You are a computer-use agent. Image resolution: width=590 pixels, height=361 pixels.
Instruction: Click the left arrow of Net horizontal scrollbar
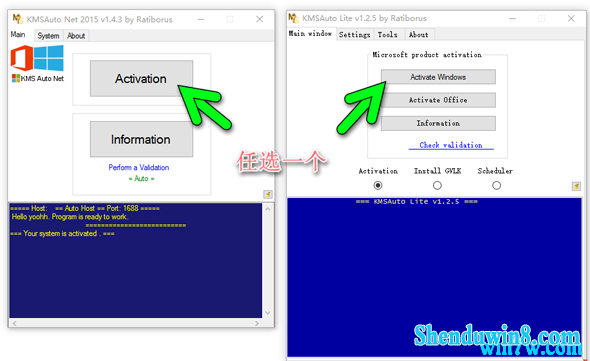[14, 323]
